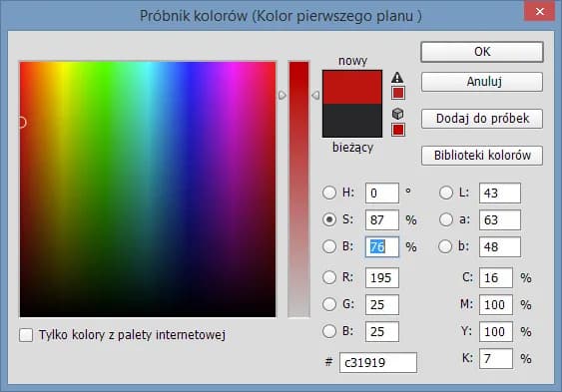Select the HSB brightness B radio button
Screen dimensions: 562x392
pos(329,246)
